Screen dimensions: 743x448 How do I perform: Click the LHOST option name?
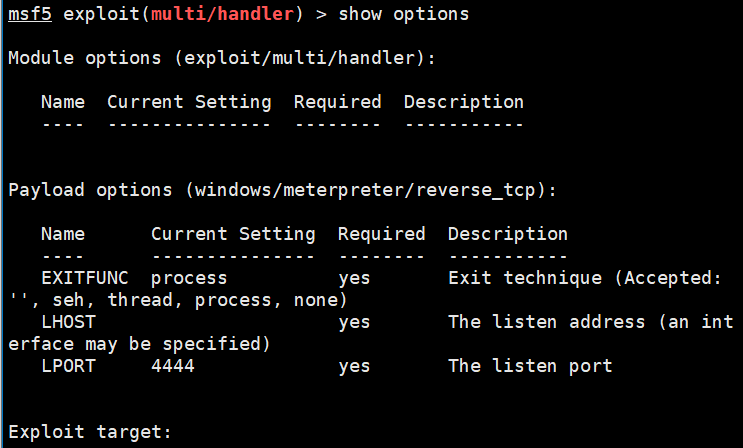(68, 322)
